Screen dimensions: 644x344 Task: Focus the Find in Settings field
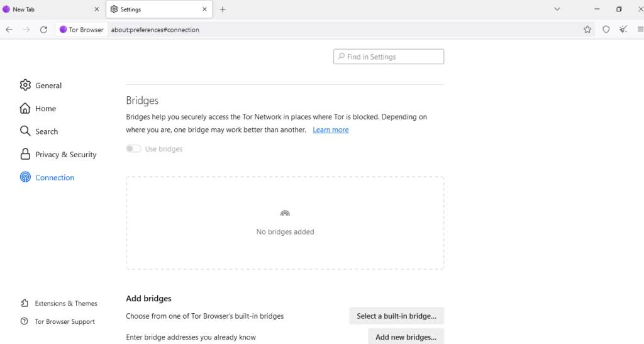coord(389,57)
